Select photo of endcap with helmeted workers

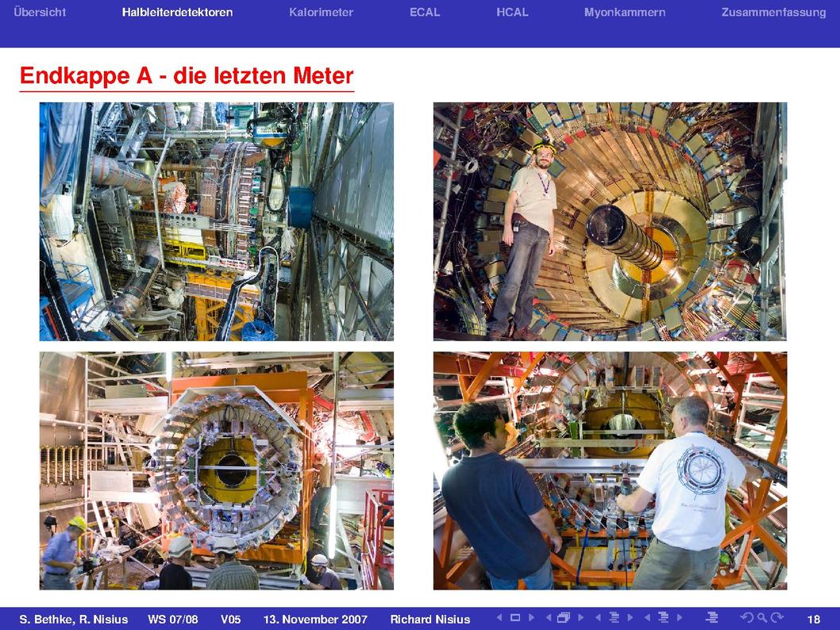(217, 471)
